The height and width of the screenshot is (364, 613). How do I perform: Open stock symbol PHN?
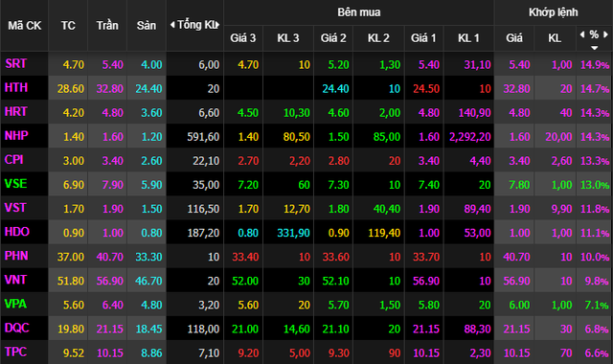tap(16, 256)
